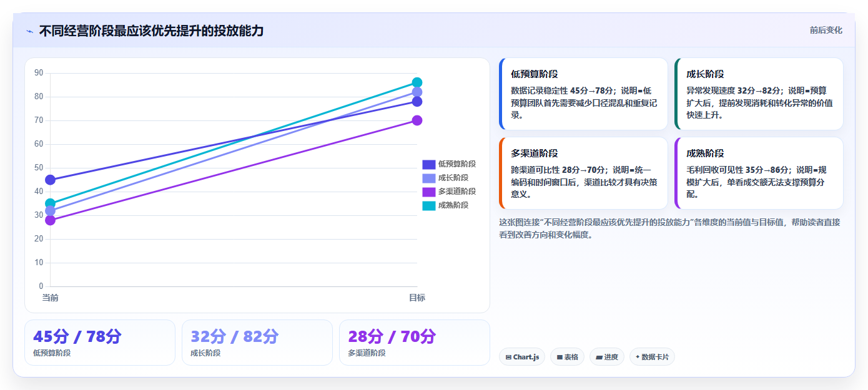Select the 表格 tag chip
868x390 pixels.
point(567,357)
